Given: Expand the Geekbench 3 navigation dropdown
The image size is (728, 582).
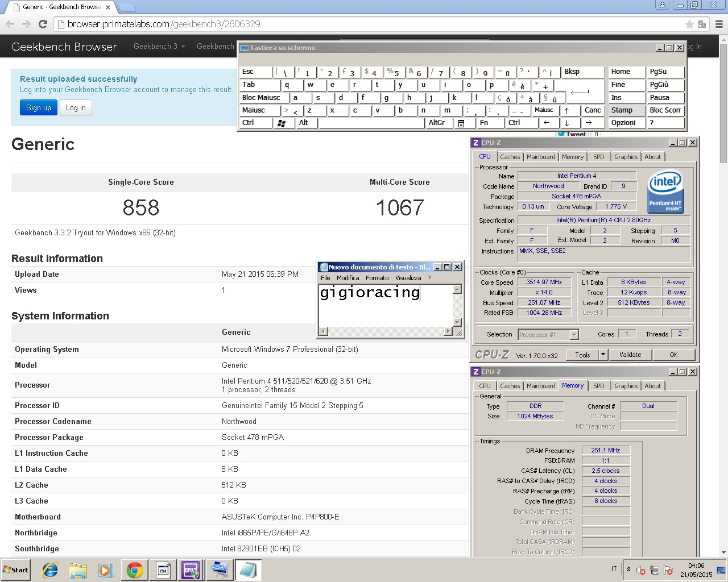Looking at the screenshot, I should (159, 47).
